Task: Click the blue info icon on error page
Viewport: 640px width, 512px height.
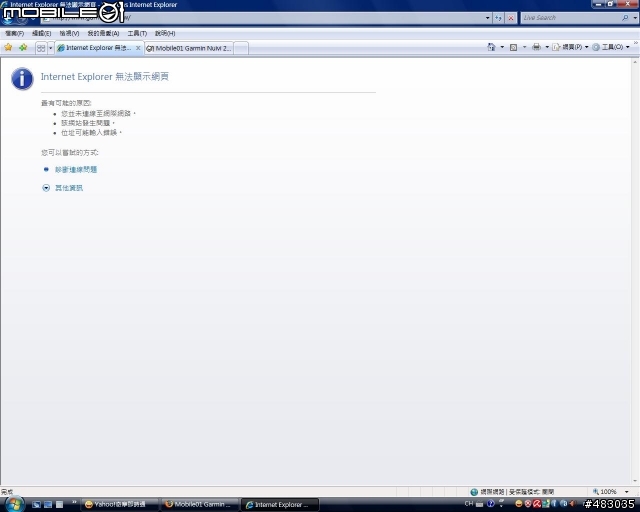Action: [22, 78]
